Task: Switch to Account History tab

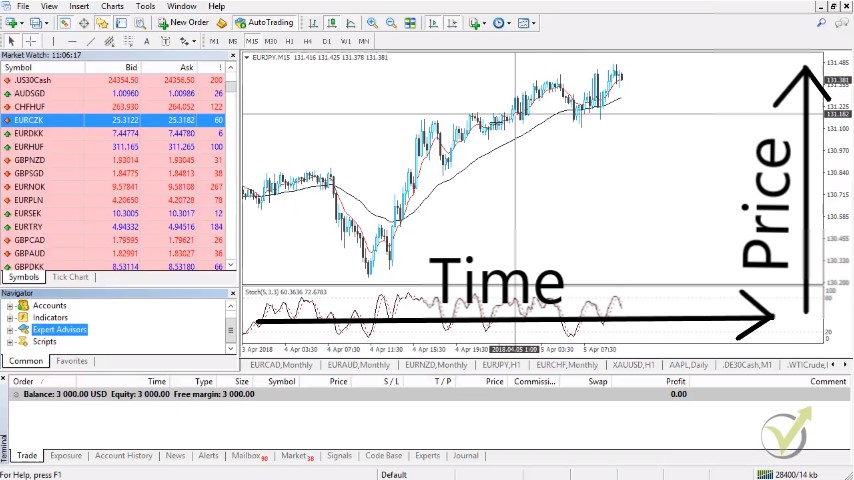Action: pos(124,455)
